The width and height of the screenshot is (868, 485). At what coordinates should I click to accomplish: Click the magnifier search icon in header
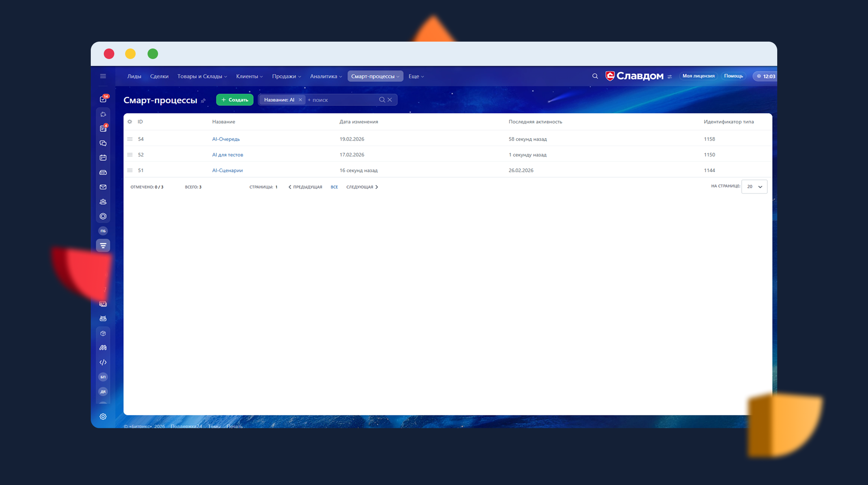(595, 76)
